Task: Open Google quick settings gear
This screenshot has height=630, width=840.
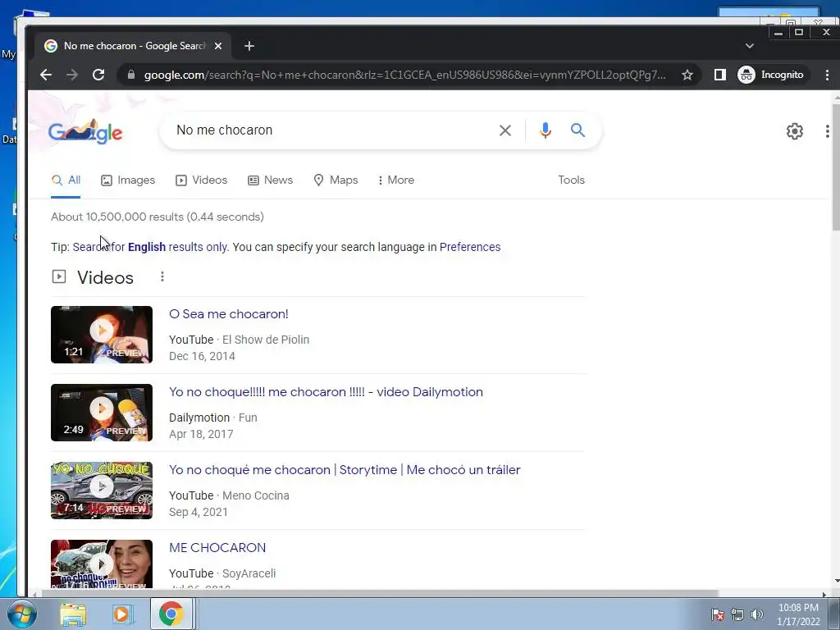Action: point(794,131)
